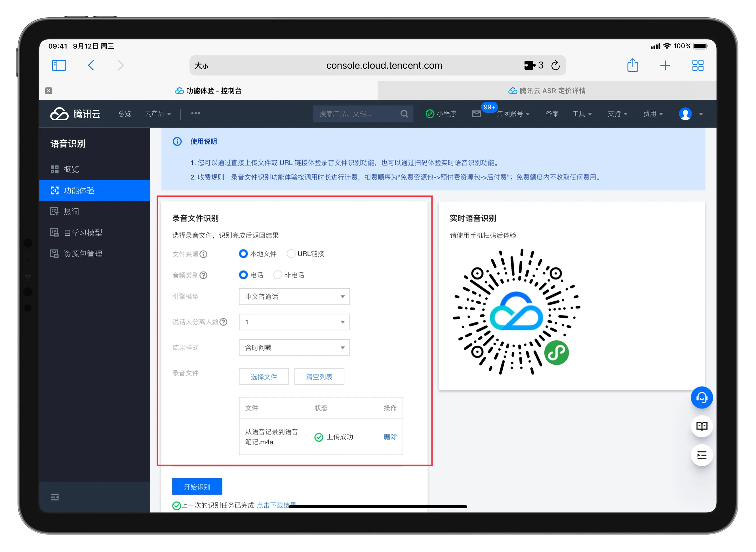
Task: Select the 电话 audio type radio
Action: click(243, 275)
